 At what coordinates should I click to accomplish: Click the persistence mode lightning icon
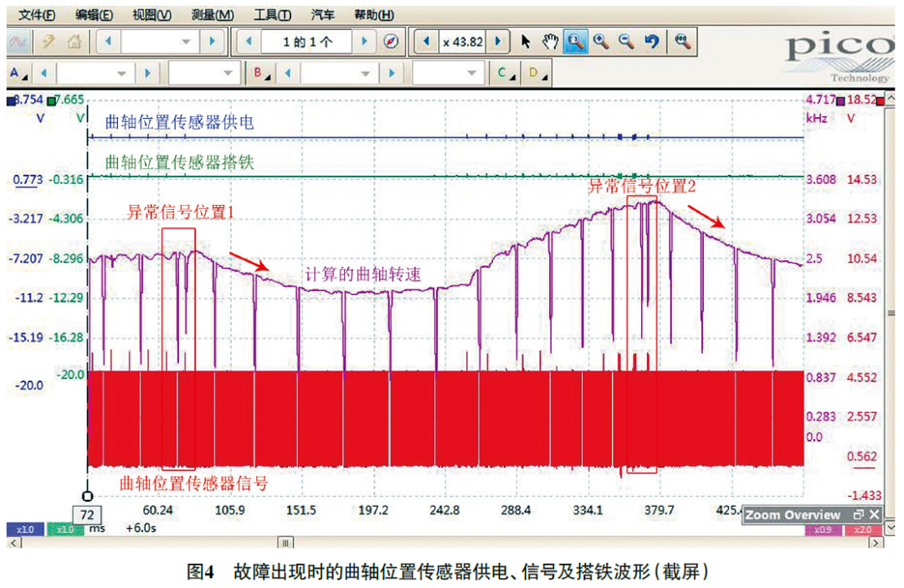(48, 42)
